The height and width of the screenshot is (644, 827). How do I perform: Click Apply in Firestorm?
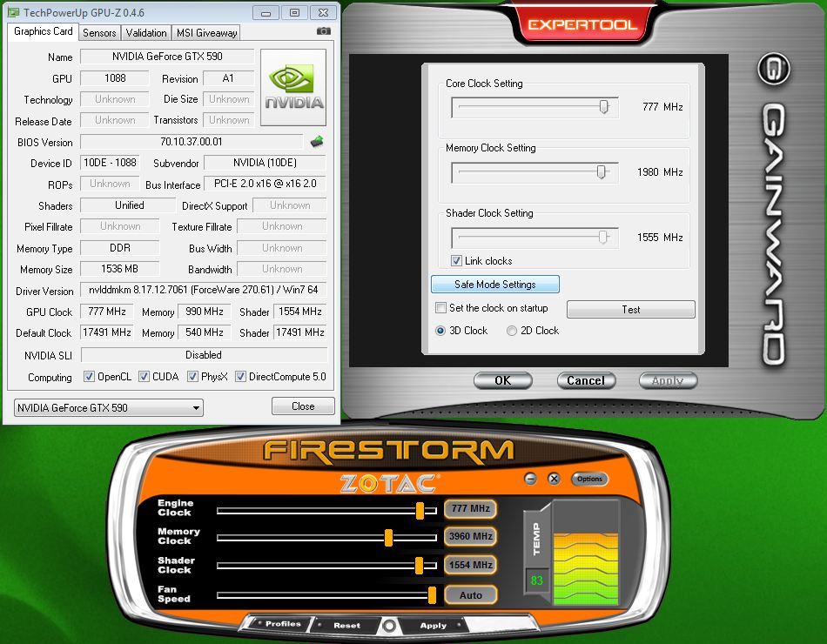click(x=433, y=626)
